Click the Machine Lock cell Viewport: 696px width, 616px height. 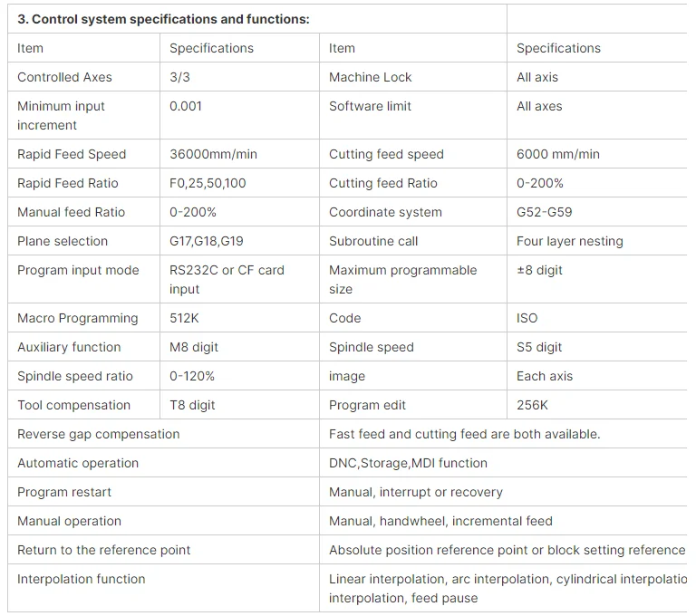click(370, 77)
